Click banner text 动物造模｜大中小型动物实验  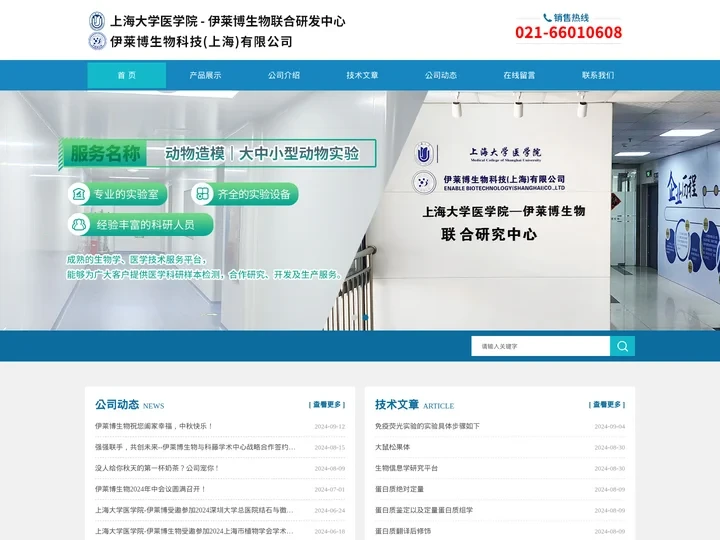pyautogui.click(x=262, y=153)
